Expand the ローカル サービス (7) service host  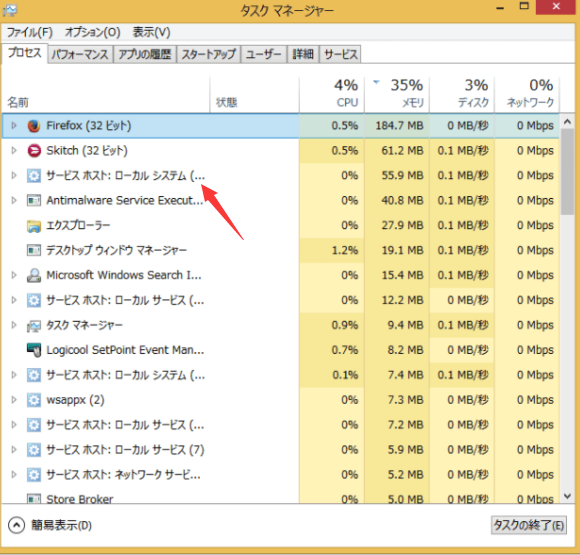(x=14, y=450)
